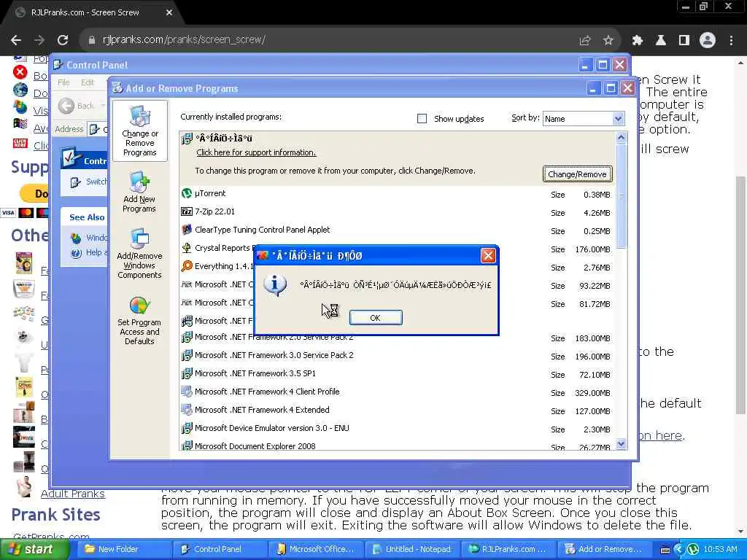Image resolution: width=747 pixels, height=560 pixels.
Task: Enable the Show updates checkbox
Action: (x=422, y=119)
